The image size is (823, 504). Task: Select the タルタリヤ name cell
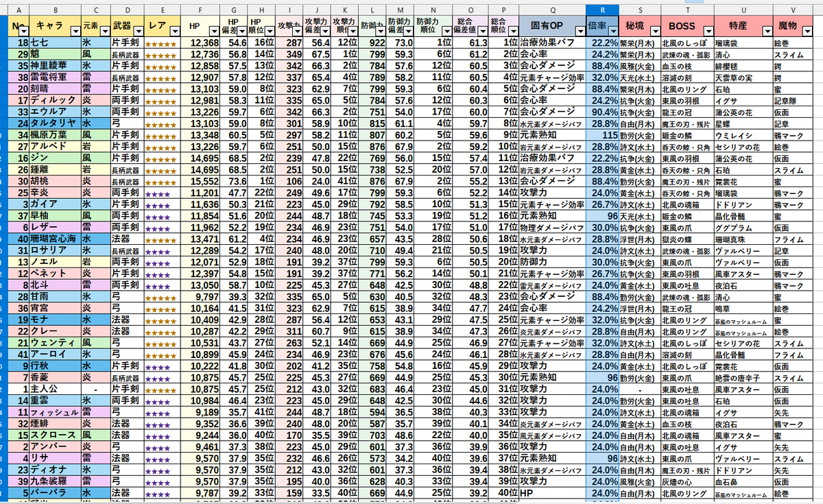pos(56,123)
